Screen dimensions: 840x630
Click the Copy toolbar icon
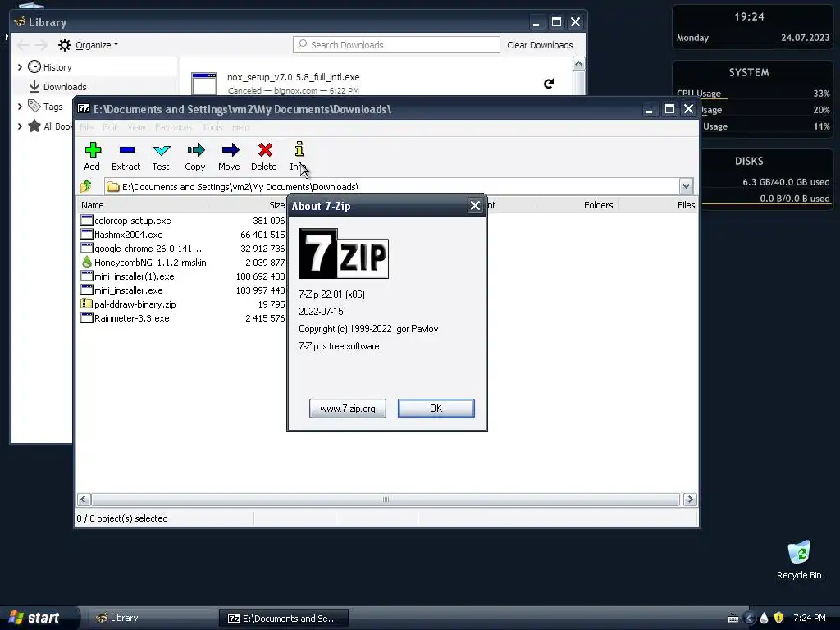[195, 156]
